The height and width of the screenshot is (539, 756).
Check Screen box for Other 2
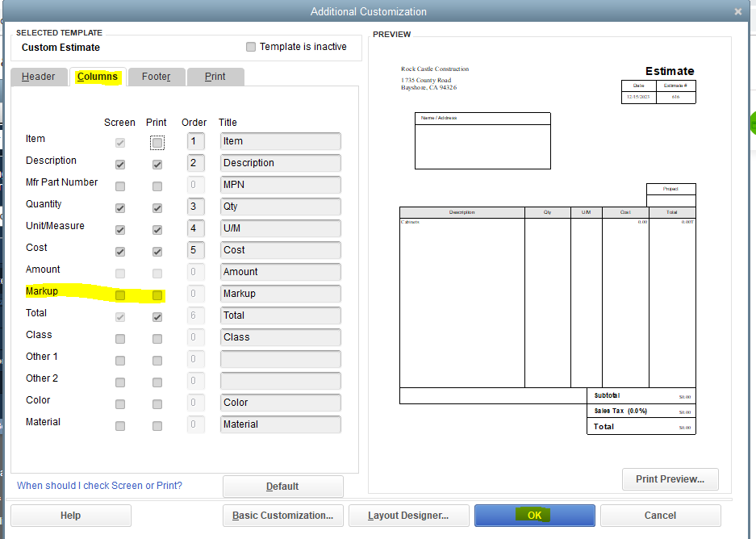120,382
